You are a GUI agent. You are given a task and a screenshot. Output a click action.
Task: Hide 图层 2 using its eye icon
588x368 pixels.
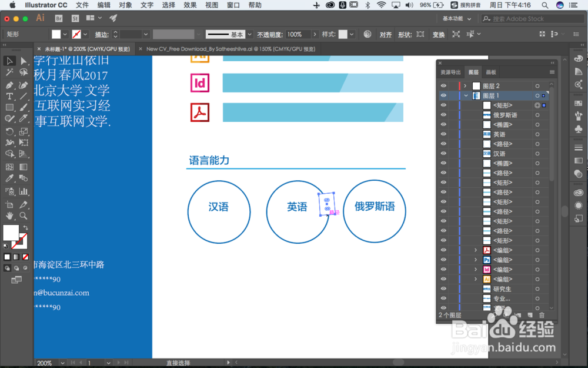[443, 86]
